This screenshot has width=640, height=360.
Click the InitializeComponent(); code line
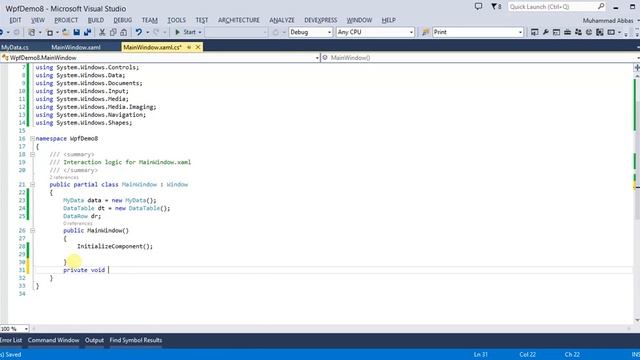115,247
